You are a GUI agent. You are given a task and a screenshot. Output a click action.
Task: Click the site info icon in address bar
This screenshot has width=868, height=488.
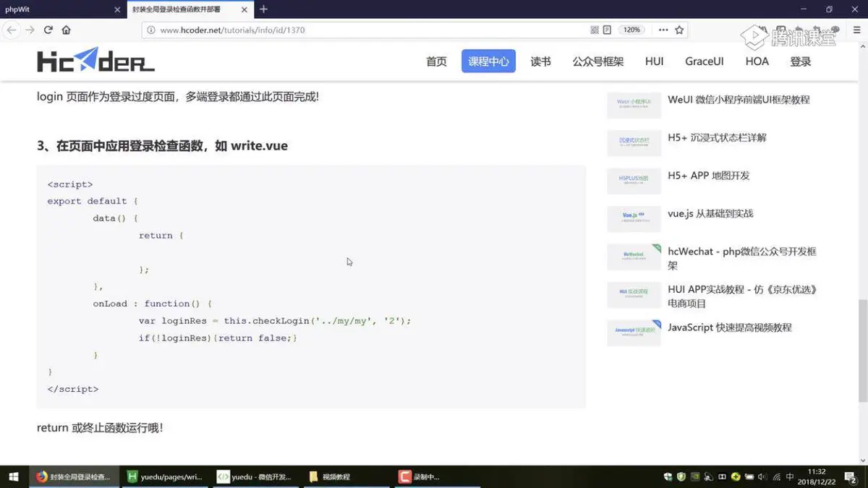pos(151,30)
